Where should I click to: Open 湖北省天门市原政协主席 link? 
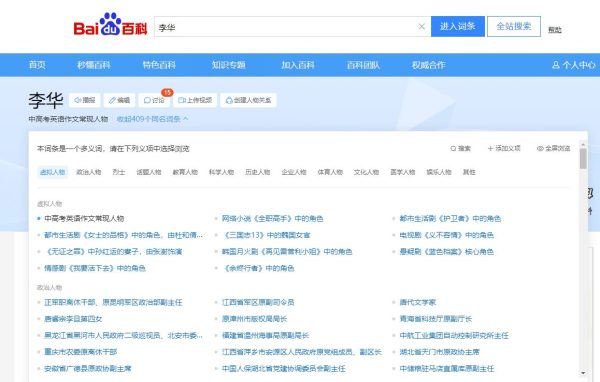point(439,352)
